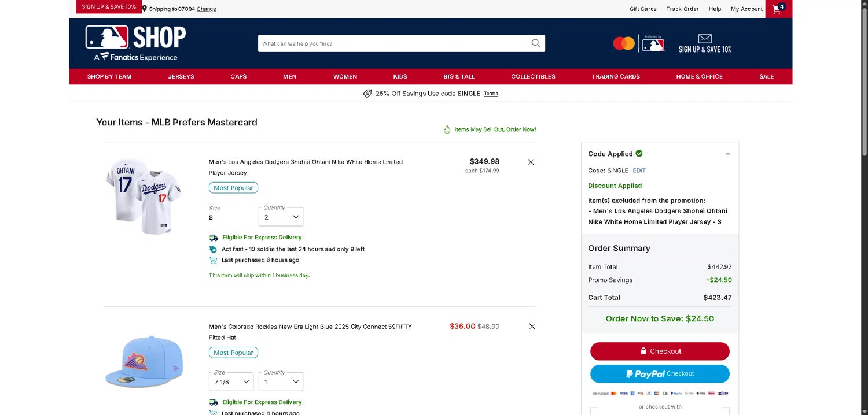868x415 pixels.
Task: Click the envelope Sign Up & Save 10% icon
Action: tap(705, 39)
